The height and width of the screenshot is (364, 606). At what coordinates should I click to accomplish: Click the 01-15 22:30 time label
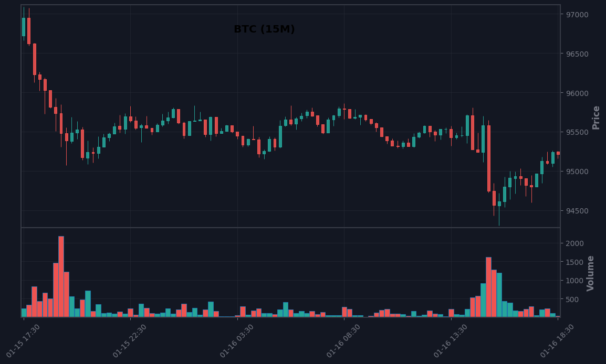click(130, 341)
